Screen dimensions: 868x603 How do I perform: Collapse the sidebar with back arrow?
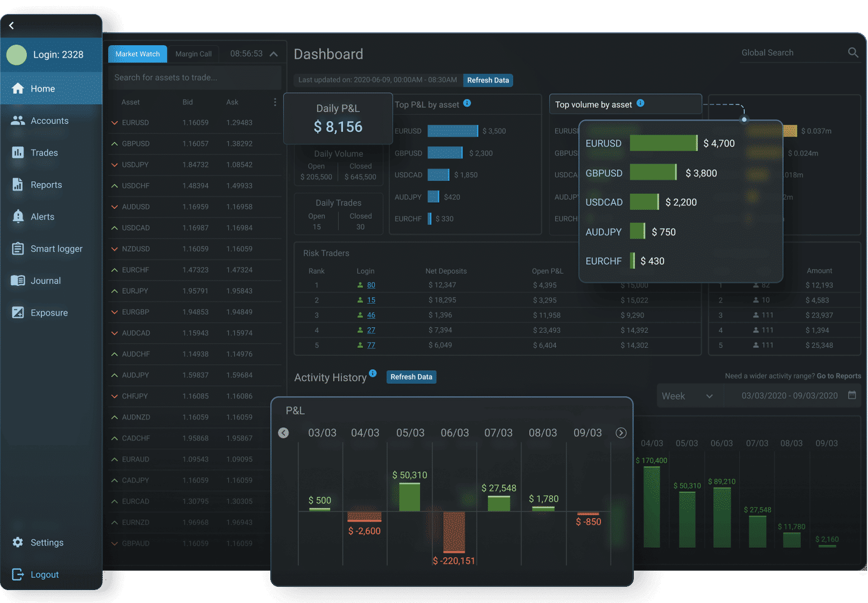(x=11, y=26)
